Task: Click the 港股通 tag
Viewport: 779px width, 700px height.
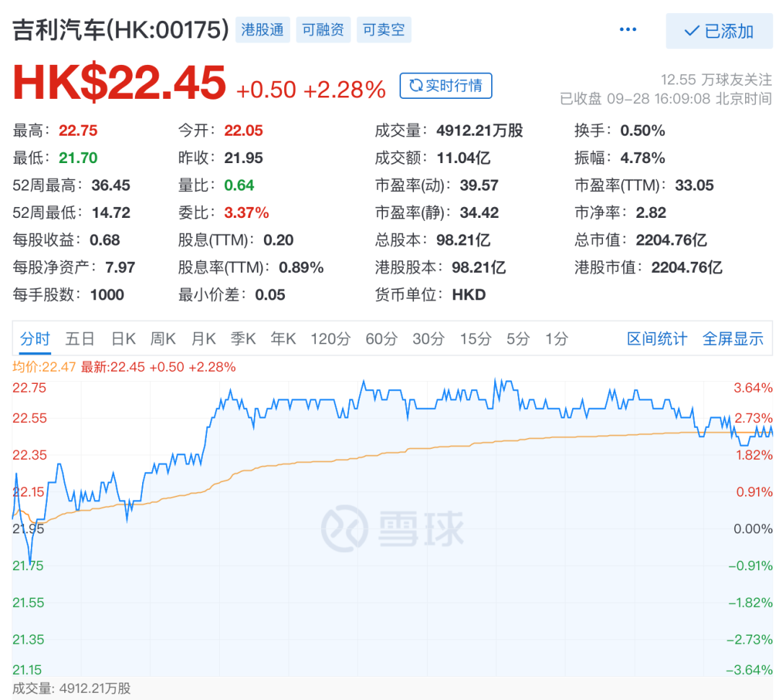Action: point(263,30)
